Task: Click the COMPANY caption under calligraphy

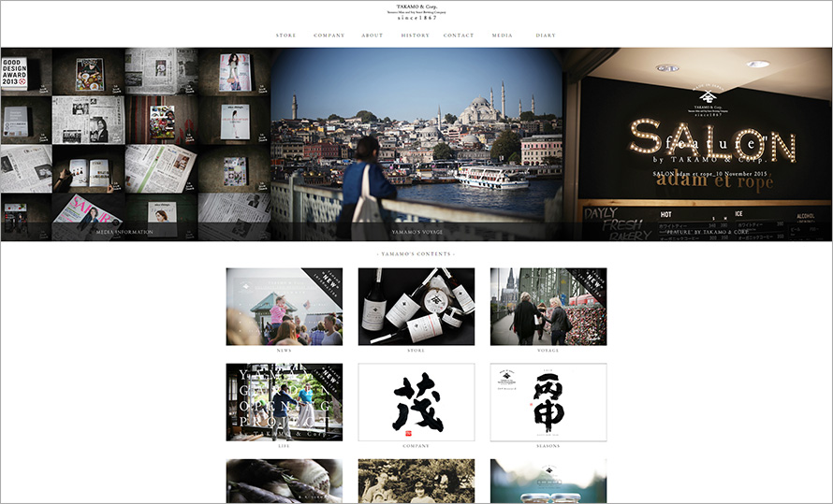Action: [x=416, y=446]
